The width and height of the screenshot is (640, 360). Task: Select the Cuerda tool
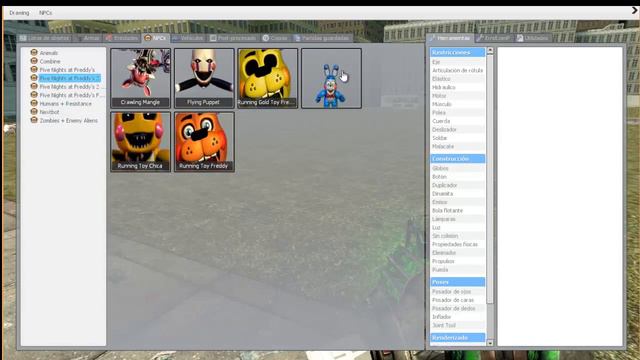point(458,121)
